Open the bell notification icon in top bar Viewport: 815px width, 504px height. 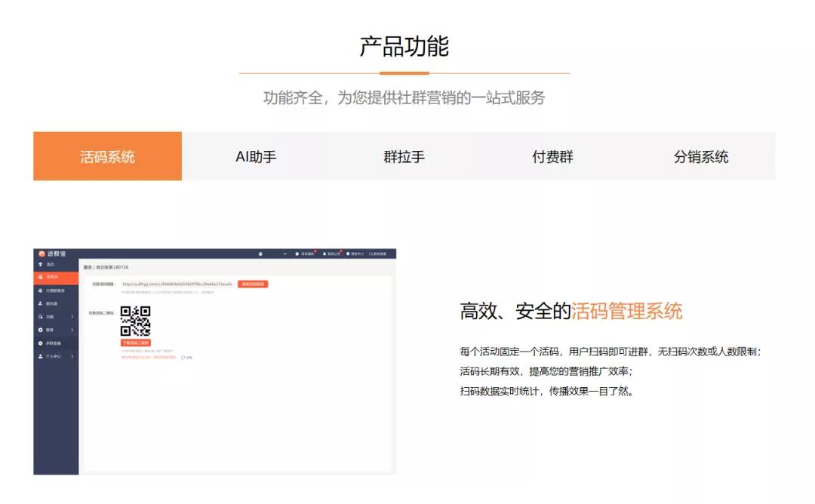tap(324, 253)
